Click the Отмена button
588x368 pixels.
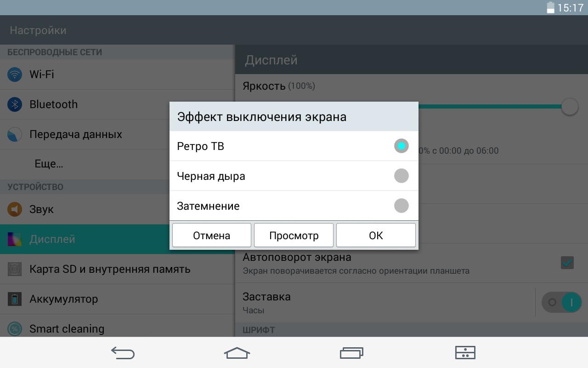coord(211,236)
